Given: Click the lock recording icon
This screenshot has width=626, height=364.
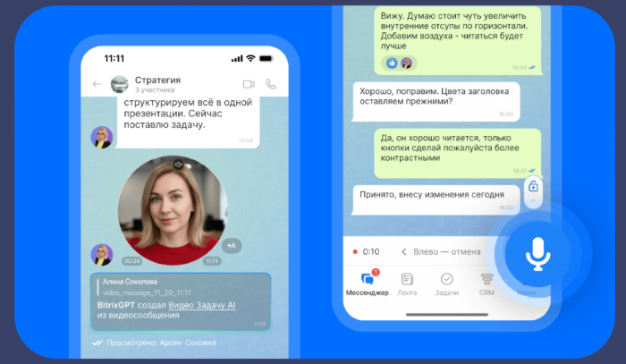Looking at the screenshot, I should click(x=533, y=186).
